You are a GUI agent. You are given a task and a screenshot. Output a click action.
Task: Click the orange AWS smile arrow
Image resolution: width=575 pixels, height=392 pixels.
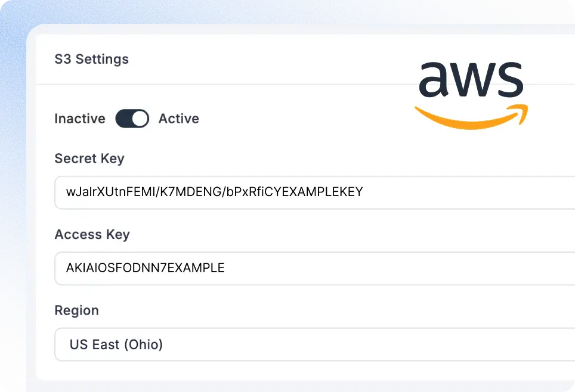[471, 117]
